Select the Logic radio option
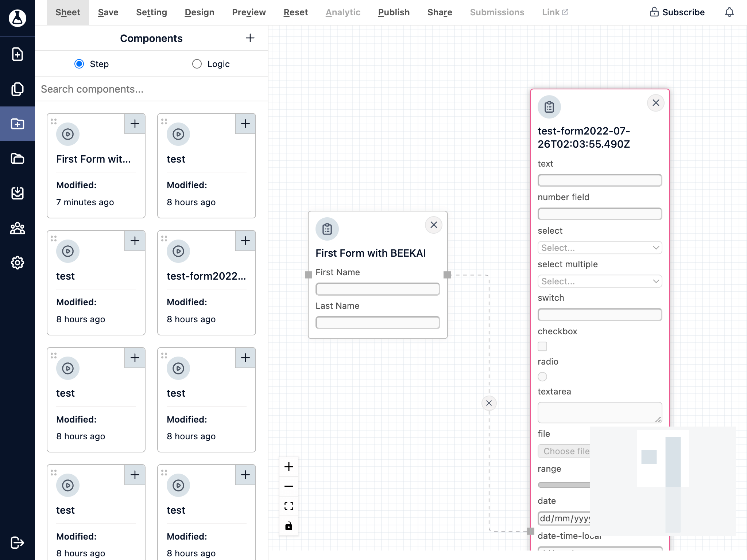The image size is (747, 560). click(197, 64)
